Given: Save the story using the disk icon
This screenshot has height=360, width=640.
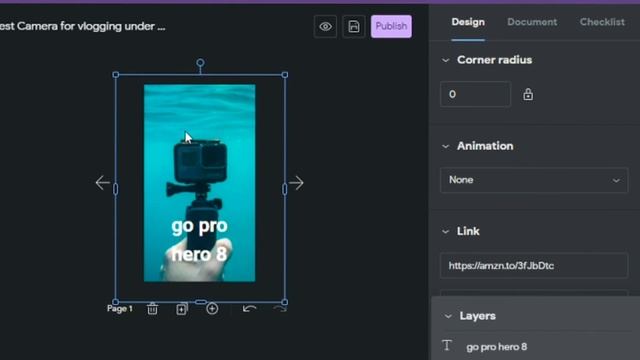Looking at the screenshot, I should [x=354, y=27].
